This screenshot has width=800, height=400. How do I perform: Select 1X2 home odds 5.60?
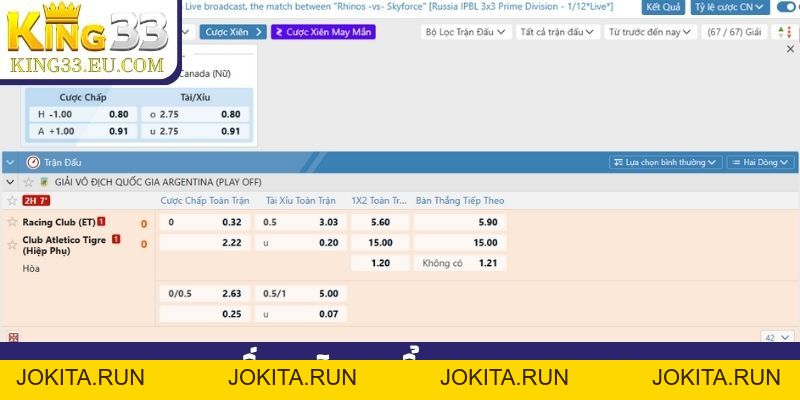pos(380,222)
